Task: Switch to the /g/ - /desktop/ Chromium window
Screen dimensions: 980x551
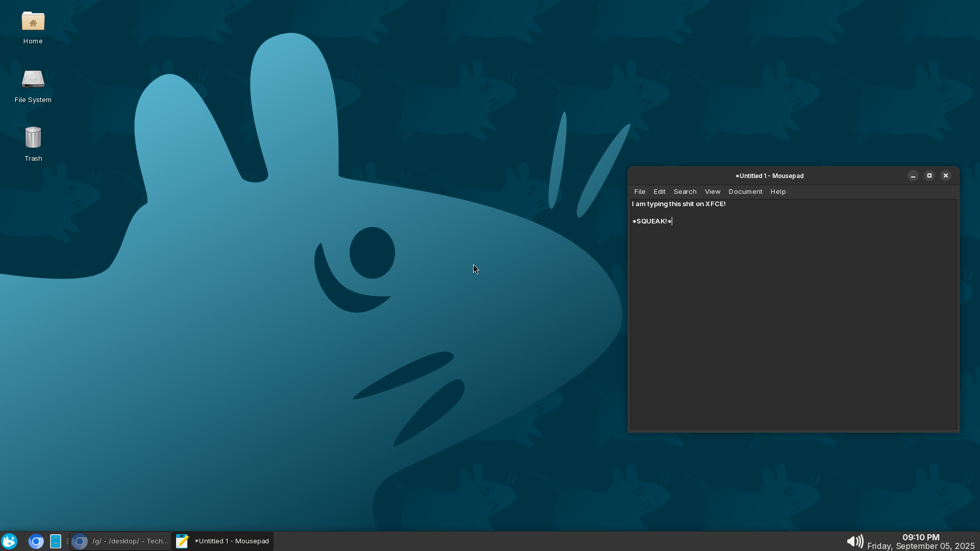Action: point(120,541)
